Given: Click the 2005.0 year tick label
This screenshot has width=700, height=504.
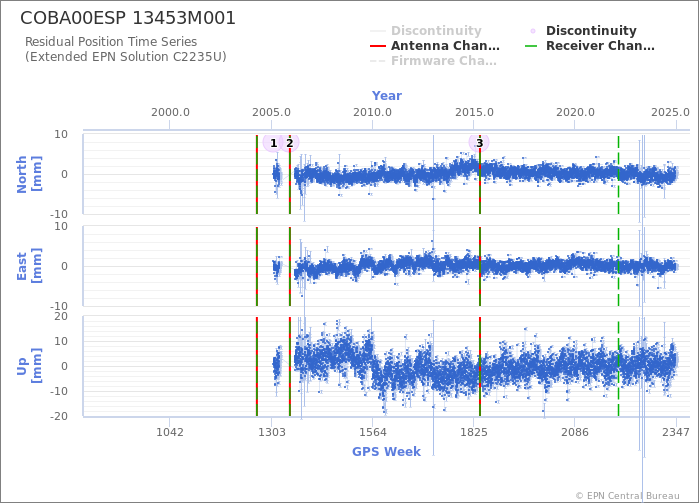Looking at the screenshot, I should click(271, 112).
